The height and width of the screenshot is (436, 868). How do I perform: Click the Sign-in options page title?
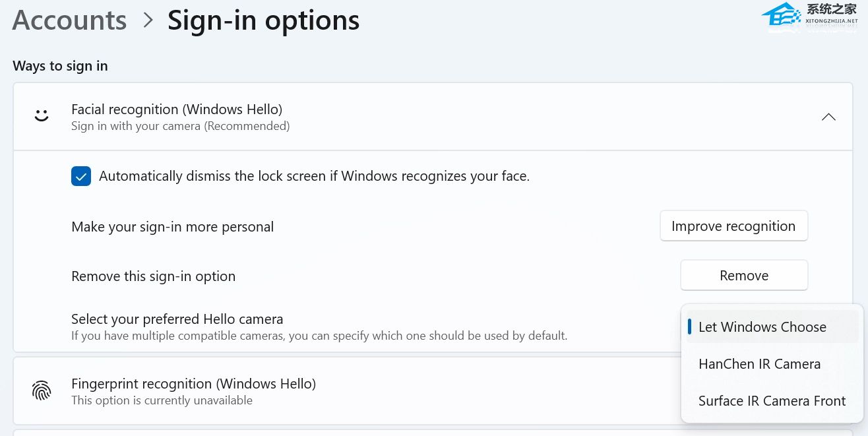[263, 20]
